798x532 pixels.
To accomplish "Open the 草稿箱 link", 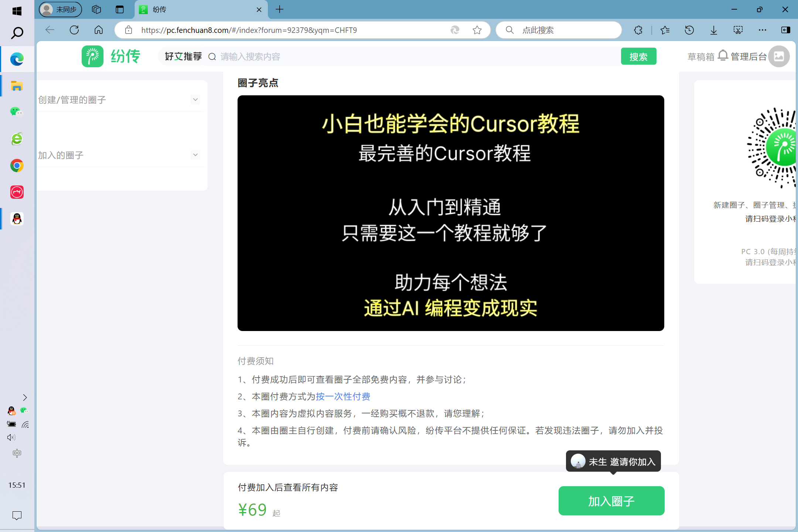I will click(701, 57).
